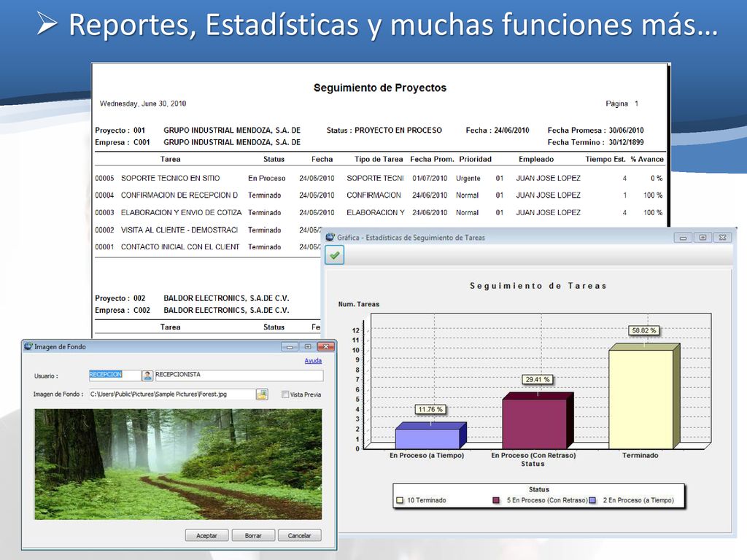Click the CONTACTO INICIAL CON EL CLIENT row
Screen dimensions: 747x560
click(x=208, y=246)
